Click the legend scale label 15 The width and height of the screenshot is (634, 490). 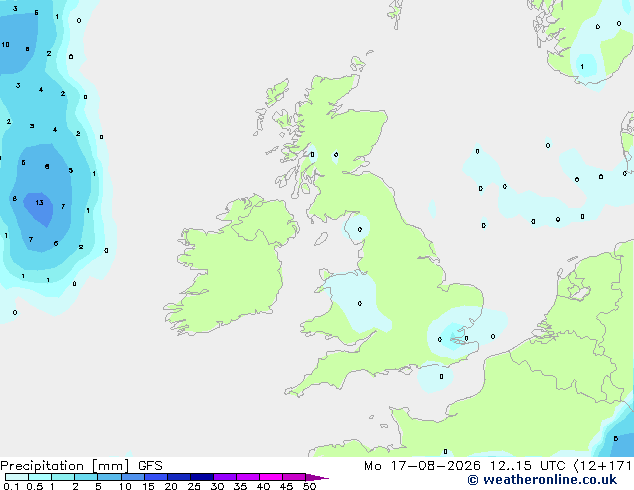pyautogui.click(x=148, y=486)
